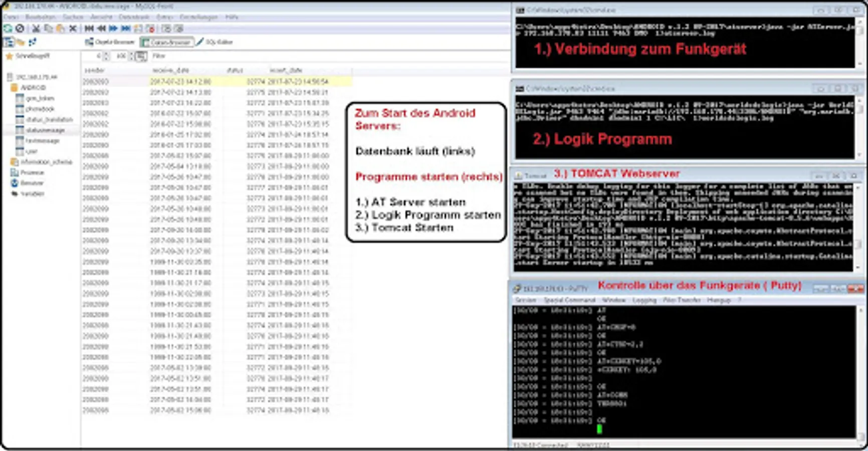This screenshot has width=868, height=451.
Task: Click the Cut scissors icon in MySQL-Front toolbar
Action: (x=36, y=29)
